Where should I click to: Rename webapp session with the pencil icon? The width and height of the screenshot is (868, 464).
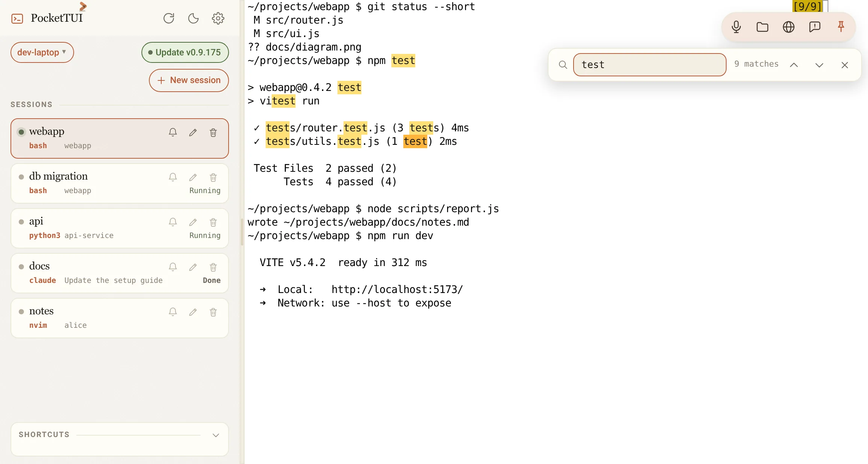[x=193, y=132]
